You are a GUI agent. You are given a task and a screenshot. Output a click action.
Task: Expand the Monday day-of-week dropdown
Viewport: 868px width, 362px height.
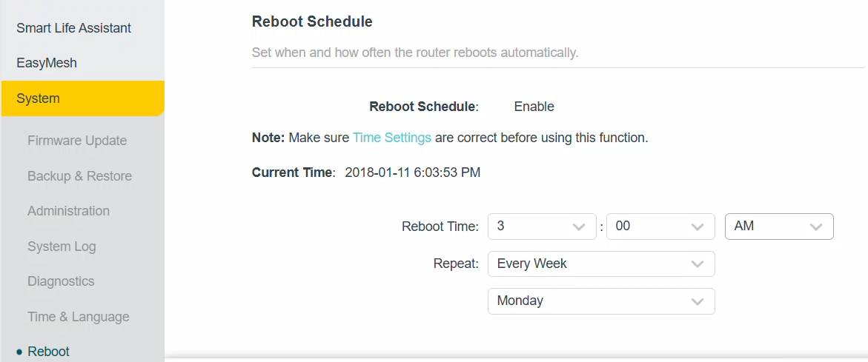[x=600, y=301]
